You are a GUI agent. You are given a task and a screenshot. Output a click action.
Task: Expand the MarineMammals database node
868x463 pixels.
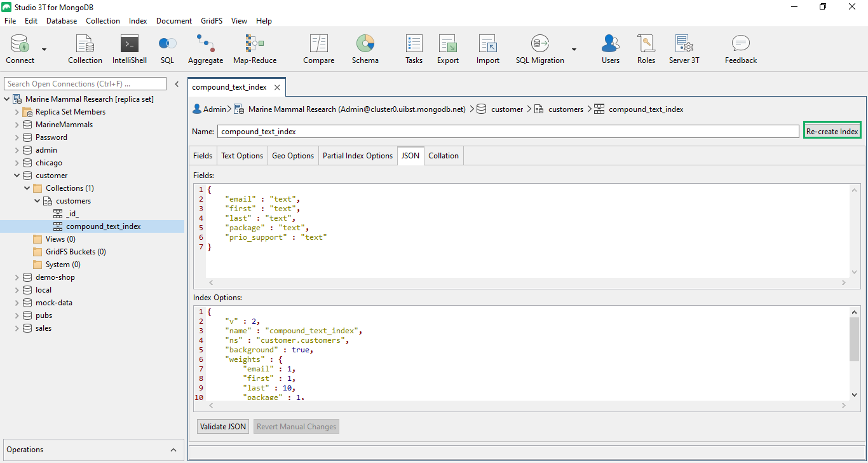pyautogui.click(x=17, y=125)
